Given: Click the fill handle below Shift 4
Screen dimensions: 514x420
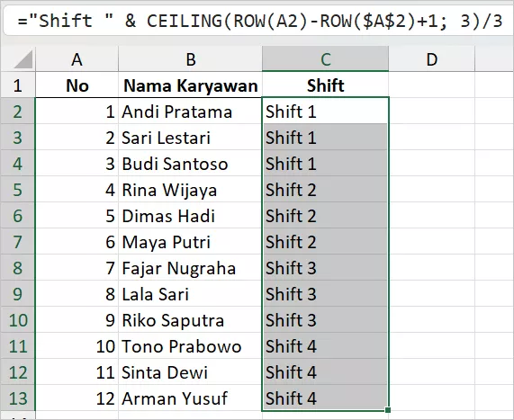Looking at the screenshot, I should point(388,410).
